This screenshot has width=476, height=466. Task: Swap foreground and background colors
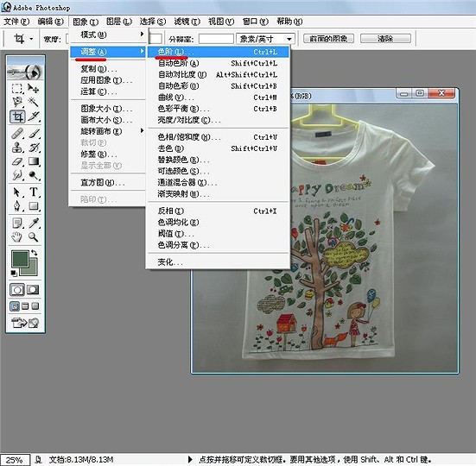[35, 252]
